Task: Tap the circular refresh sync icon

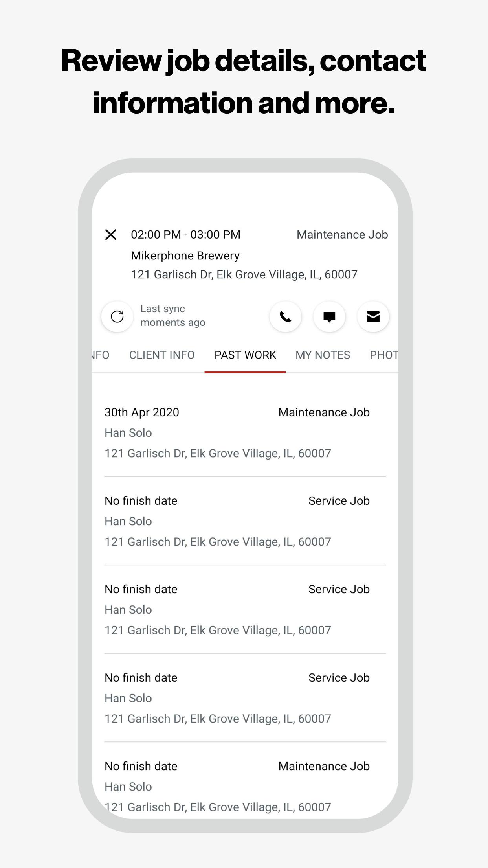Action: click(x=117, y=316)
